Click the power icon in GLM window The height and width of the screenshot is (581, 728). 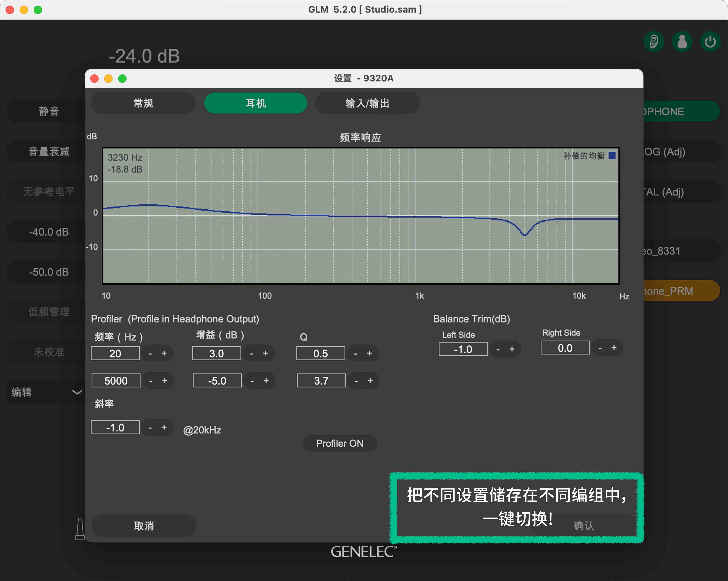point(710,42)
